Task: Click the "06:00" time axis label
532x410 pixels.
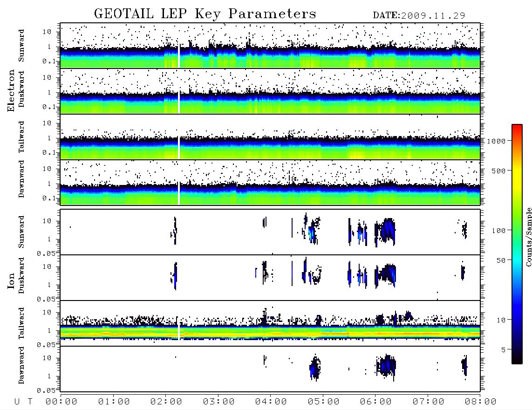Action: coord(376,402)
